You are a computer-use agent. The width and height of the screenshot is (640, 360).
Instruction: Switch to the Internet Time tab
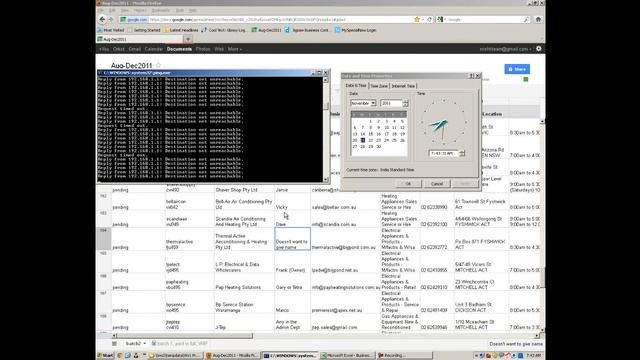click(x=403, y=86)
